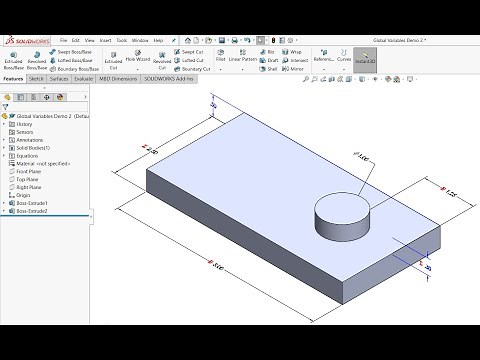Viewport: 480px width, 360px height.
Task: Open the Insert menu
Action: (105, 40)
